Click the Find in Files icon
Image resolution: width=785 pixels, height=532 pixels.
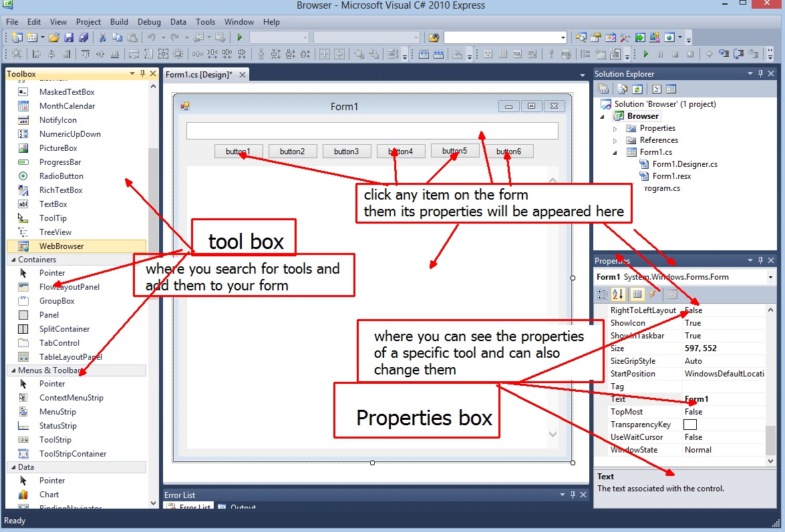(434, 37)
